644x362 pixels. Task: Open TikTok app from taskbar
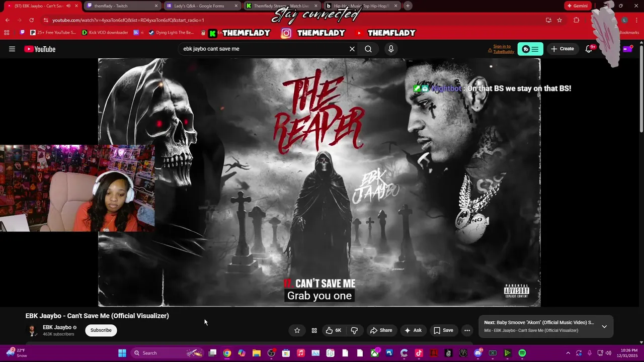(419, 353)
